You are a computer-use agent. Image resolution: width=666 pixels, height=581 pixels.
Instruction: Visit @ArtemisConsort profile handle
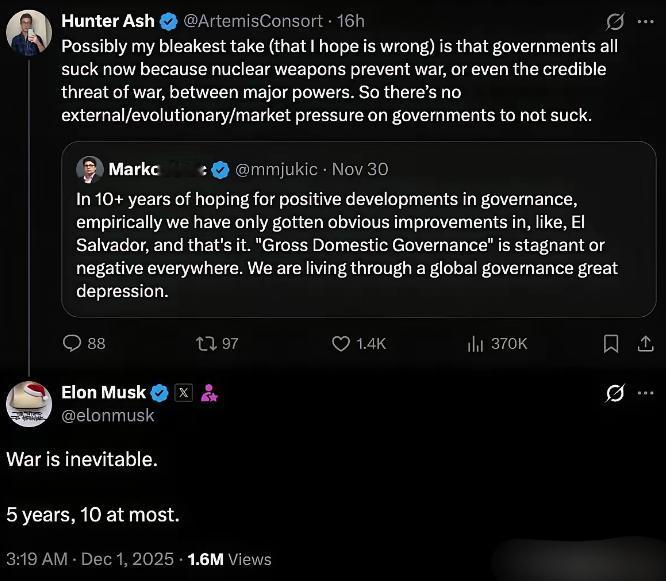[x=254, y=21]
